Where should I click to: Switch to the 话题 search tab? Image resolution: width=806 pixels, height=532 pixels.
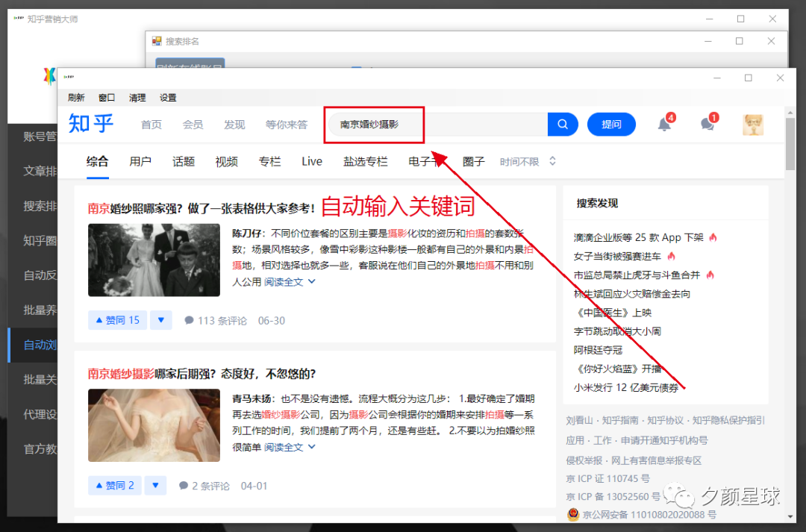[184, 162]
